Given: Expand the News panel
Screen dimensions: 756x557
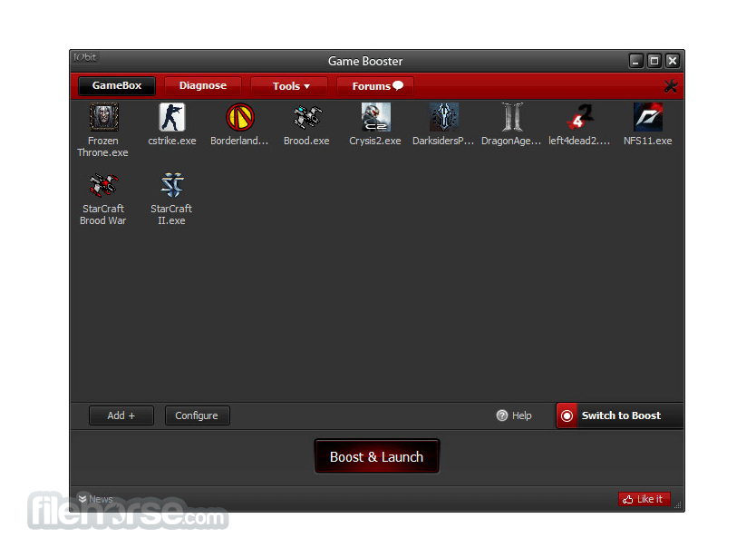Looking at the screenshot, I should tap(95, 499).
